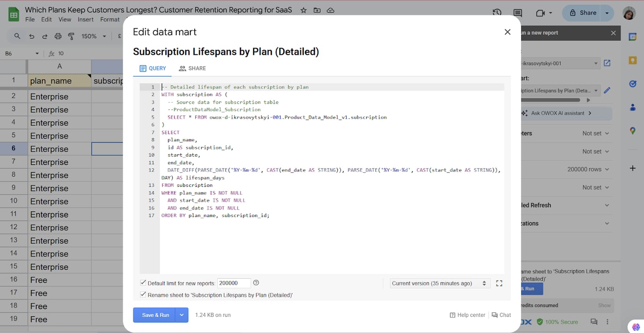Open the sidebar feedback chat icon

[x=594, y=322]
